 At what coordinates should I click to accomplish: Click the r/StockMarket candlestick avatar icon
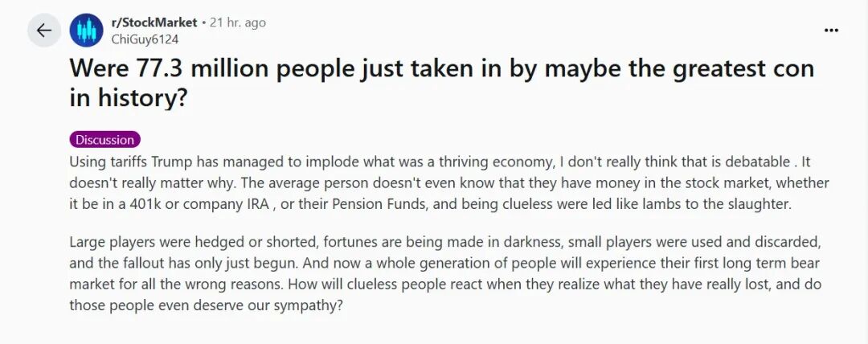pyautogui.click(x=86, y=31)
